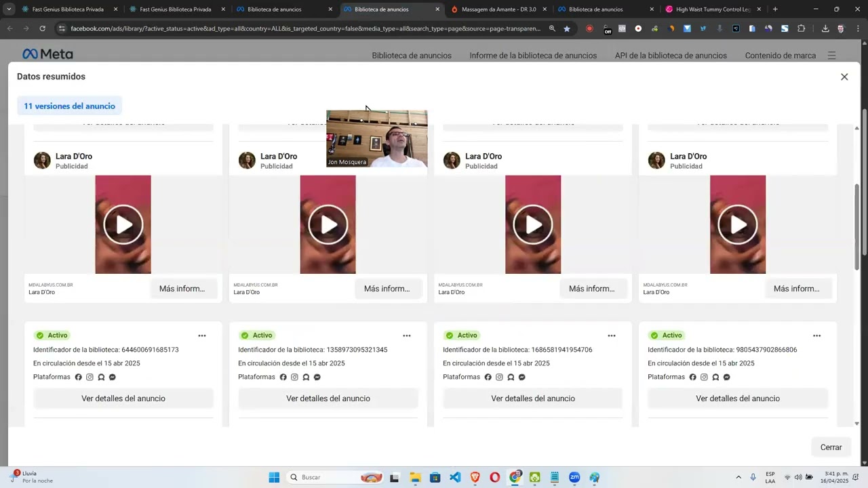Click Audience Network icon in second ad card
868x488 pixels.
click(306, 377)
